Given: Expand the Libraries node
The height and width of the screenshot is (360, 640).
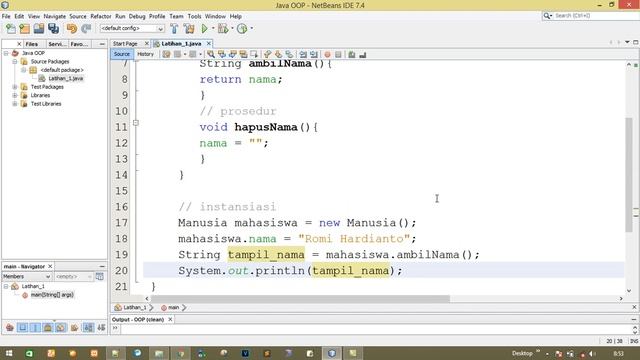Looking at the screenshot, I should click(x=15, y=96).
